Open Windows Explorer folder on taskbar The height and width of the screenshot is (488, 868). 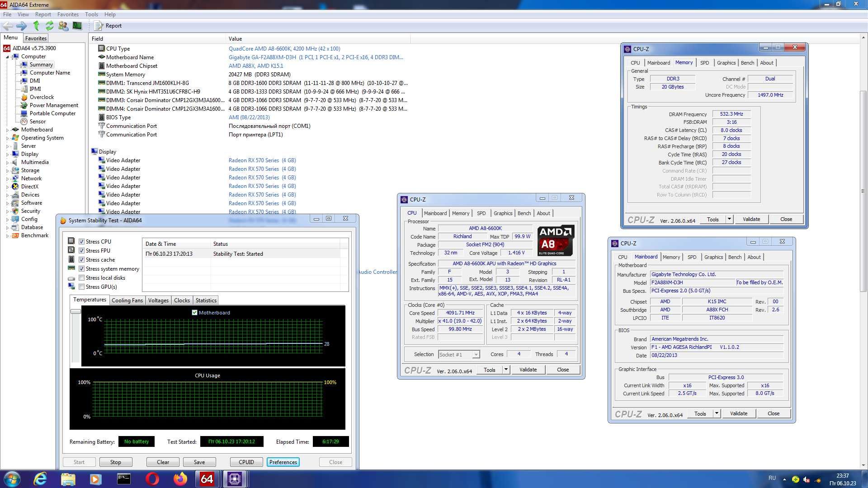point(68,479)
